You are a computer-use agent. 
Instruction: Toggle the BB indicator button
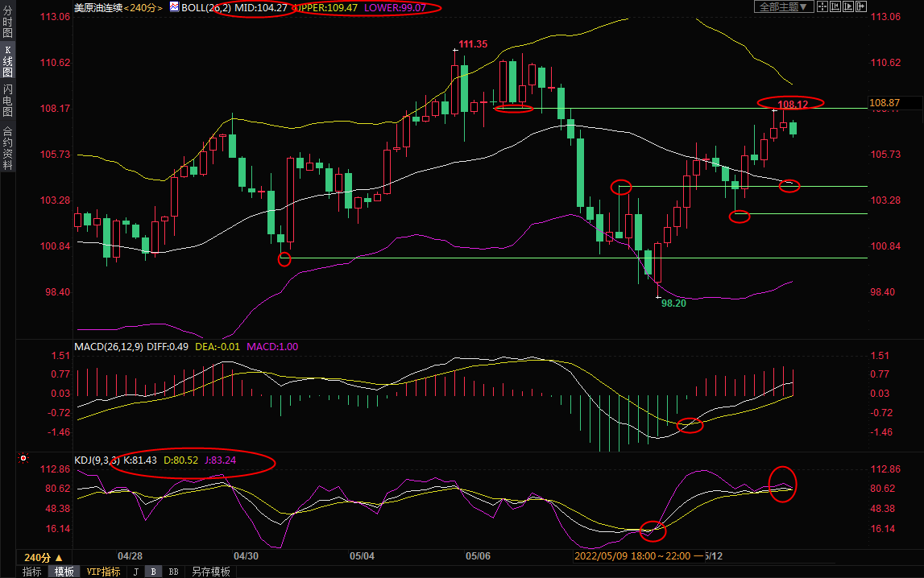tap(173, 572)
